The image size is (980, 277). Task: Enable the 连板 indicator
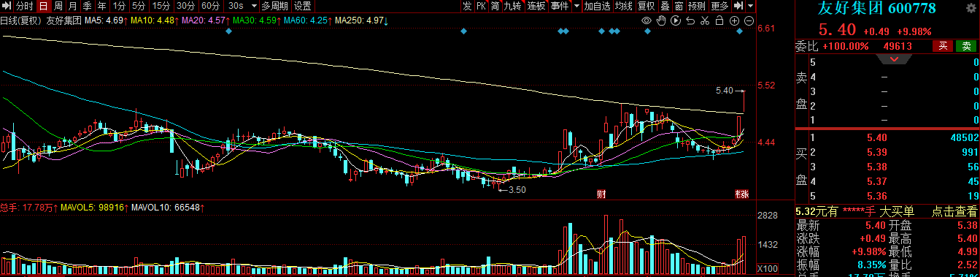pos(537,6)
